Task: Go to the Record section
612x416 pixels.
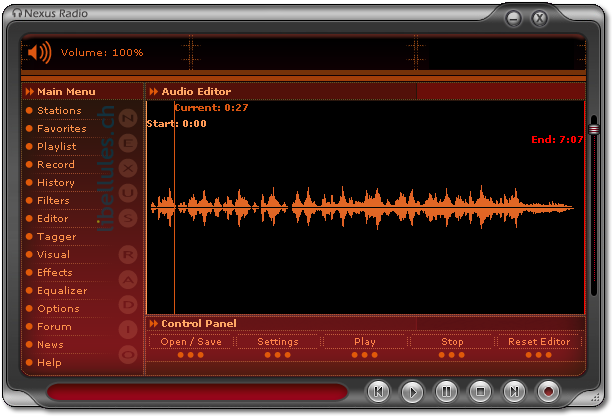Action: point(56,164)
